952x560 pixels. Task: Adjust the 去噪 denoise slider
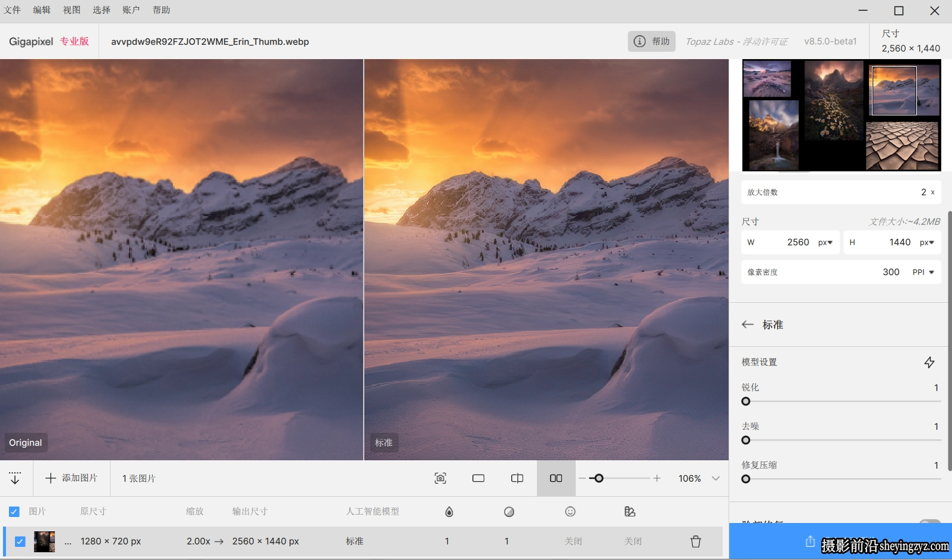841,441
